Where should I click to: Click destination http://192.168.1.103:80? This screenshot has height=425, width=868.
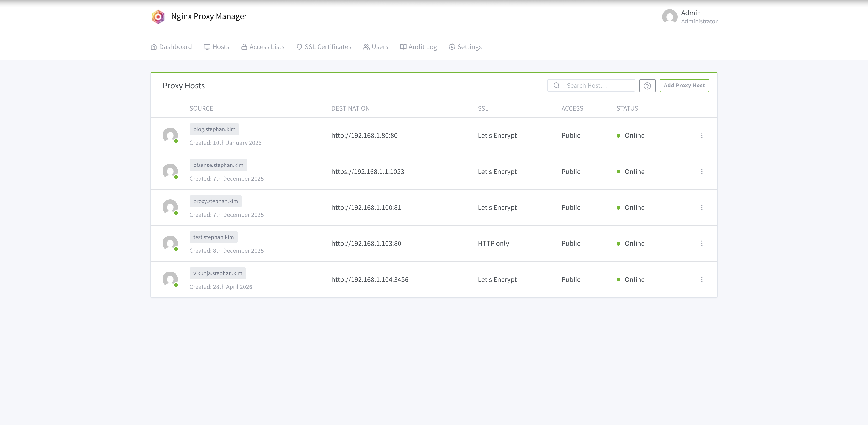click(x=366, y=244)
